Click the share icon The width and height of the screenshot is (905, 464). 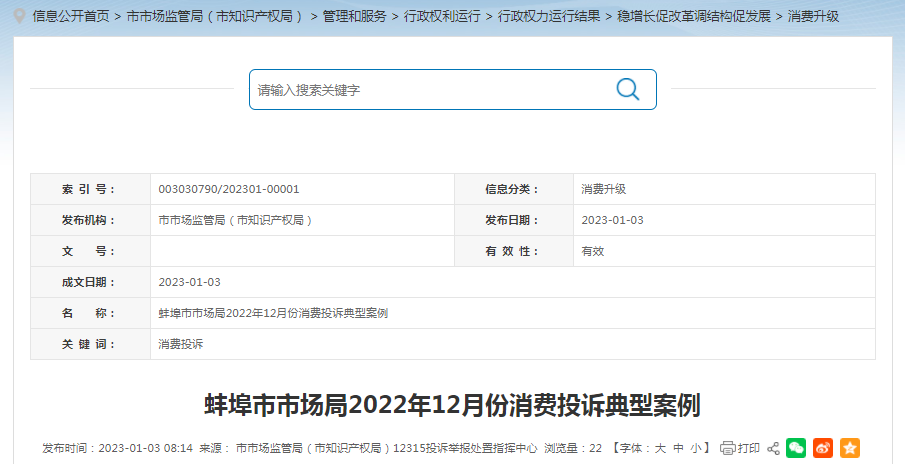772,448
